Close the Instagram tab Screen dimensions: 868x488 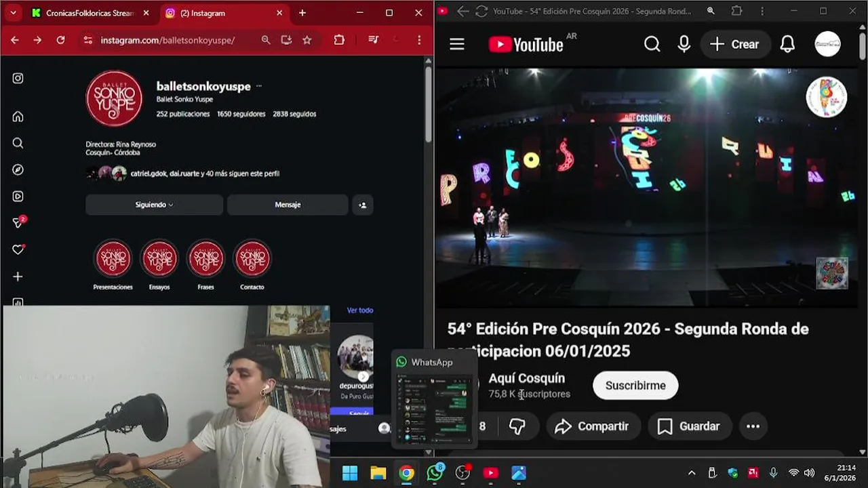279,13
